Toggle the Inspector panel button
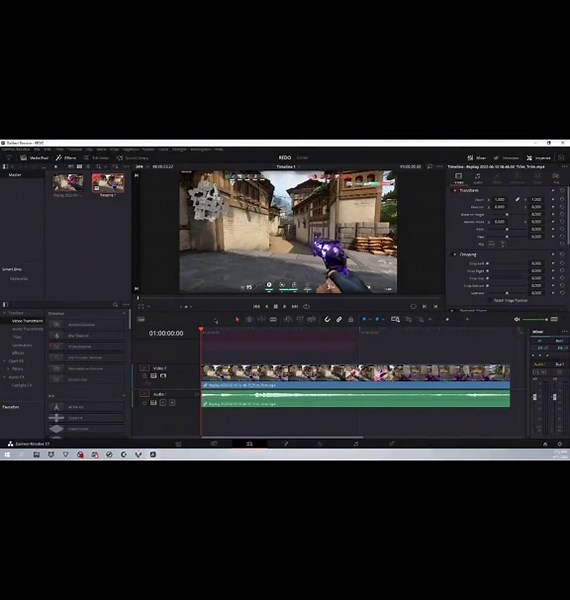 (x=539, y=158)
